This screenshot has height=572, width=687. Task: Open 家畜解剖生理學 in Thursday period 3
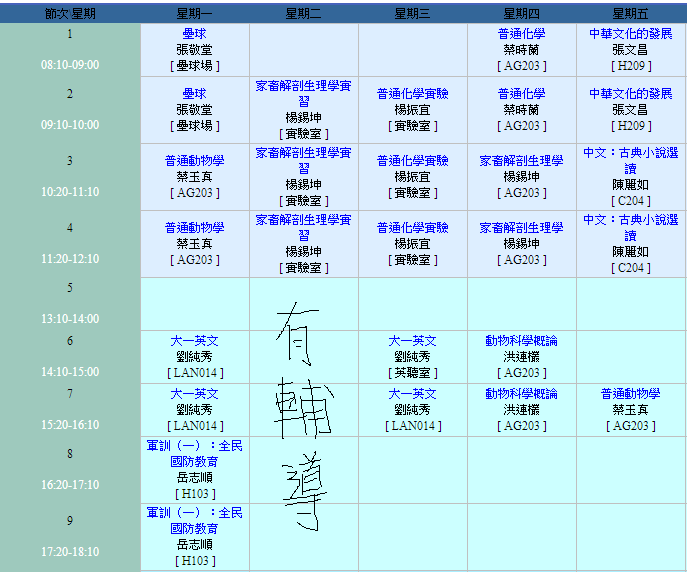click(521, 161)
